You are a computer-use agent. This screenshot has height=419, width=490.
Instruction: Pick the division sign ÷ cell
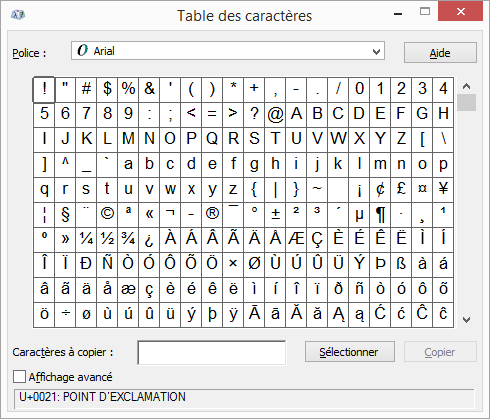65,314
